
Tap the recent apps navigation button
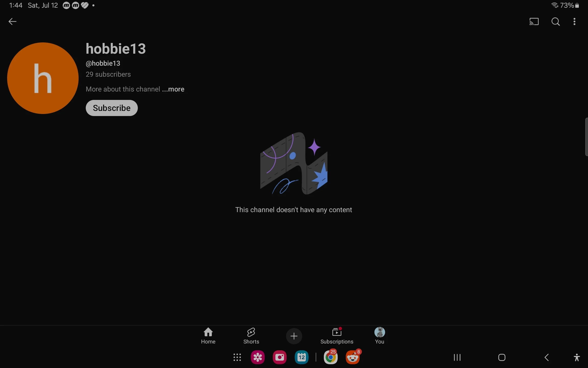457,357
